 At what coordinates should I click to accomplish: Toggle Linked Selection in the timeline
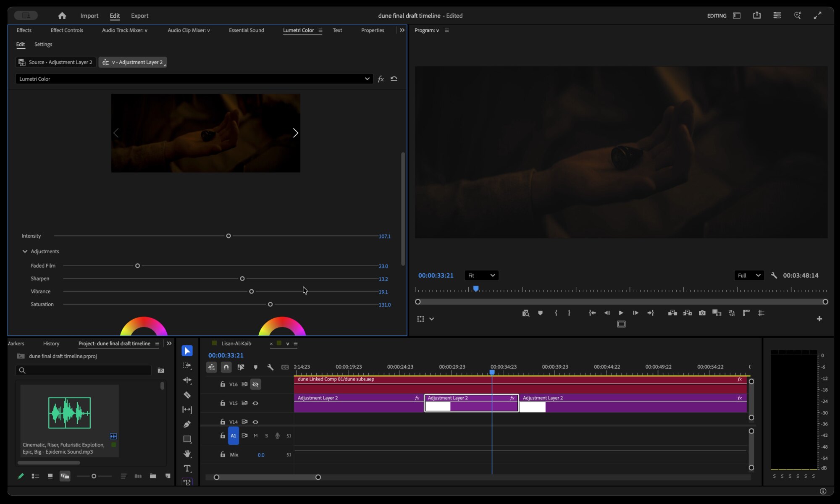pos(241,367)
